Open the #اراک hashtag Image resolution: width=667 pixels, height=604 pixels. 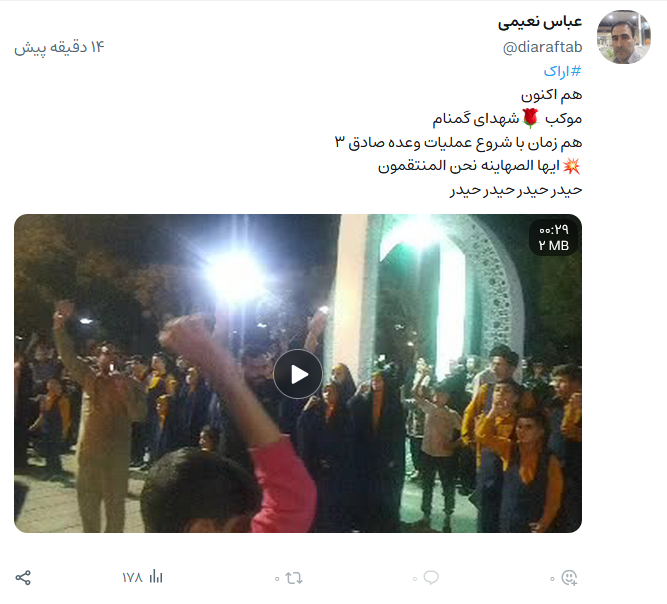[562, 71]
